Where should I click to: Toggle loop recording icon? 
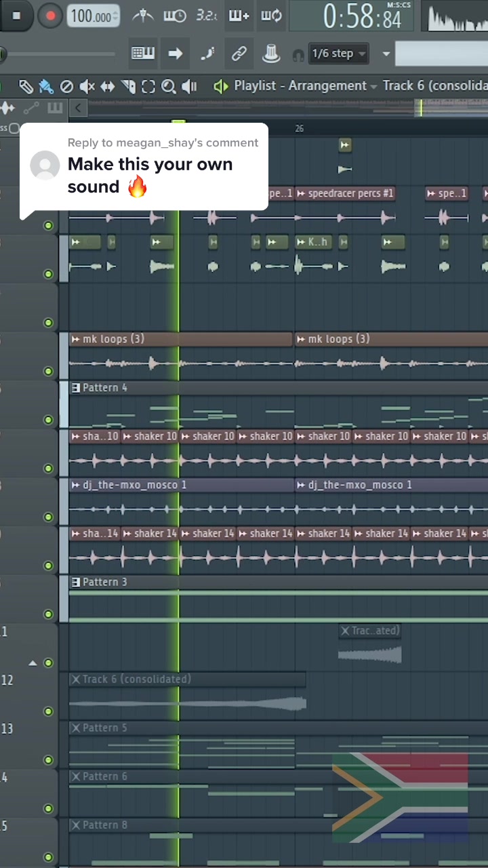[271, 15]
